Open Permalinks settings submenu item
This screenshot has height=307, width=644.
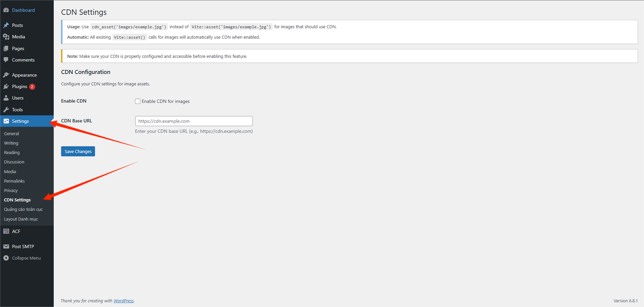(14, 181)
